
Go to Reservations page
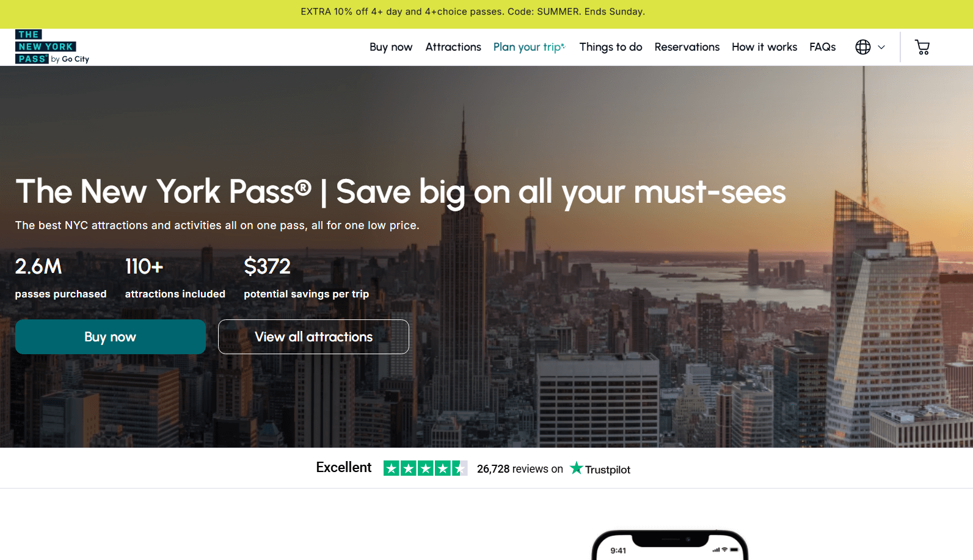[687, 47]
